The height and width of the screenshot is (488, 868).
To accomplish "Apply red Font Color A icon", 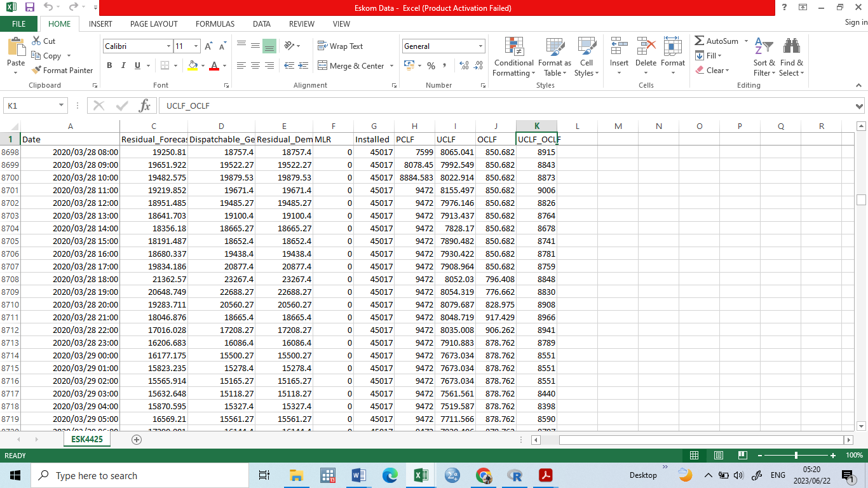I will point(214,65).
